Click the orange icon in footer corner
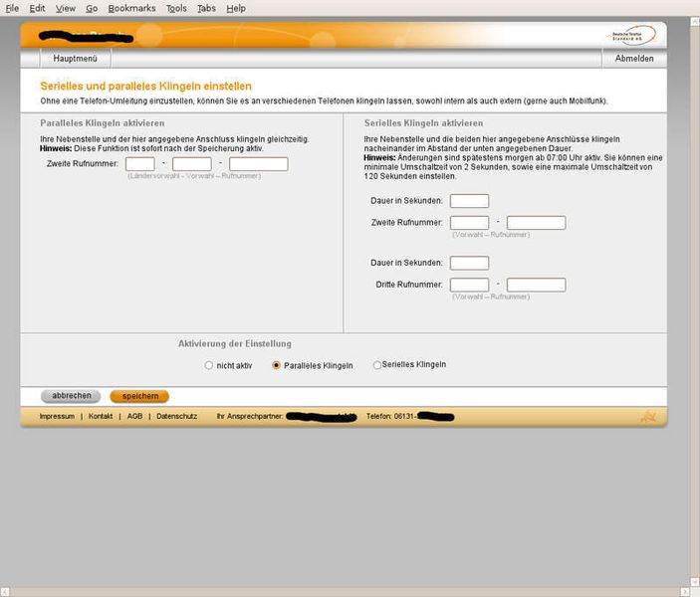Image resolution: width=700 pixels, height=597 pixels. (648, 417)
